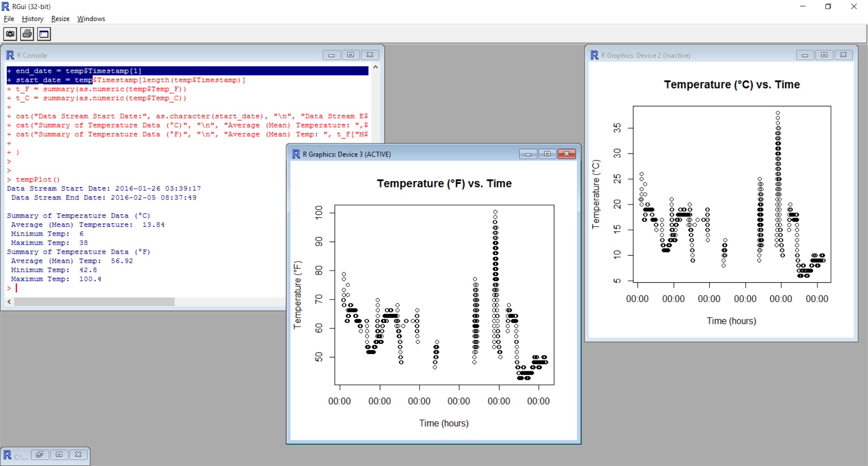Click the copy as metafile camera toolbar icon
Screen dimensions: 868x466
[x=10, y=34]
